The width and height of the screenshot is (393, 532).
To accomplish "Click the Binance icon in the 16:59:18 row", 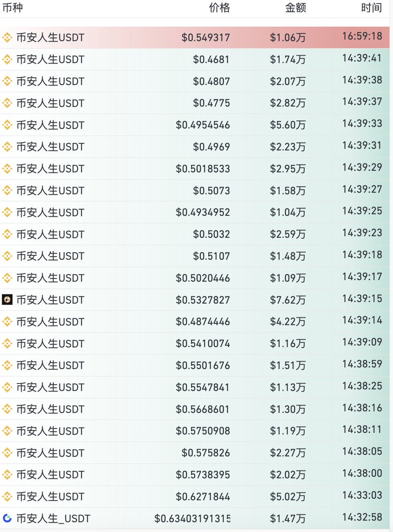I will click(x=7, y=38).
